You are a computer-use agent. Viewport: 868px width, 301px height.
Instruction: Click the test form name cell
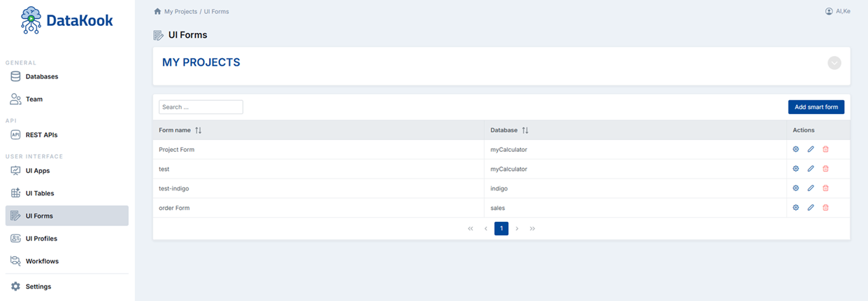pyautogui.click(x=319, y=169)
